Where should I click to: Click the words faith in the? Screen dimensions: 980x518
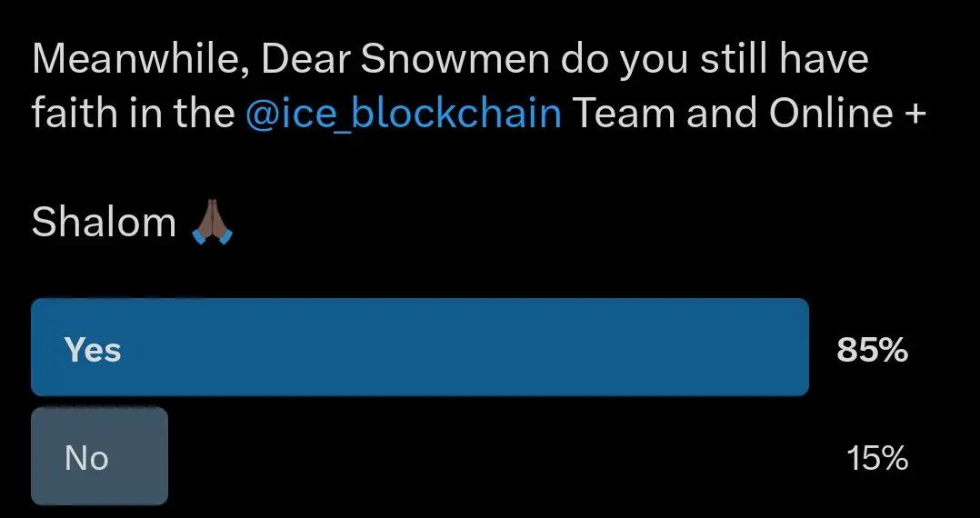(x=133, y=114)
